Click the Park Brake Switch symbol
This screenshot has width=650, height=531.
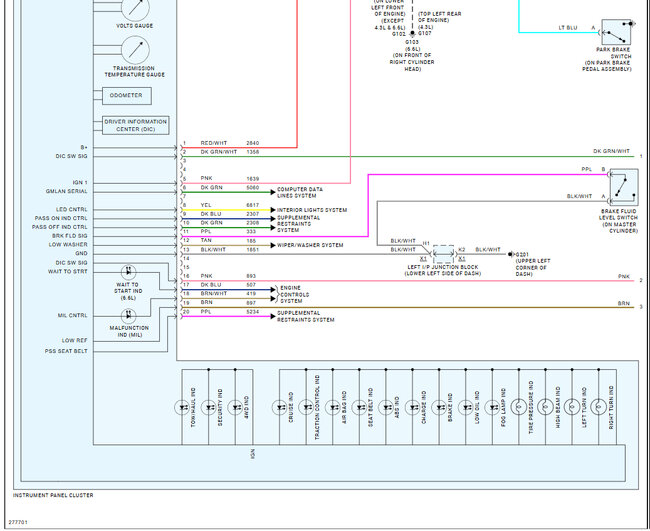click(617, 34)
